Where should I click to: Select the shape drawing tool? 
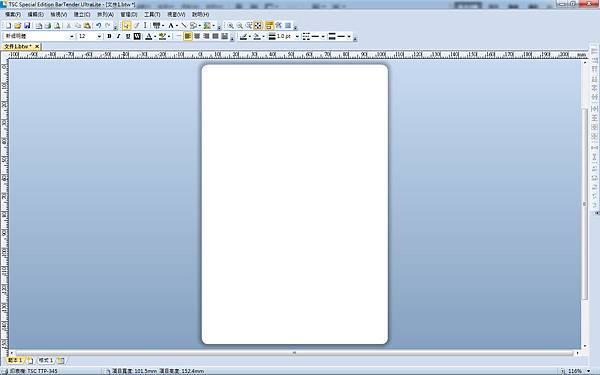(193, 26)
